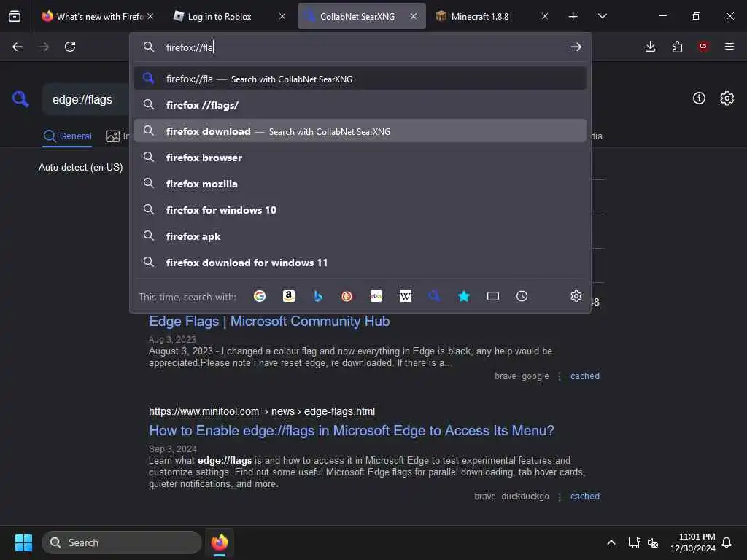Search this time with Bing
This screenshot has width=747, height=560.
point(318,296)
